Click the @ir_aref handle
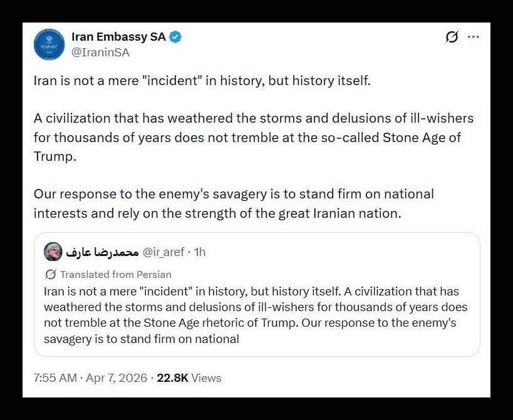 coord(164,252)
